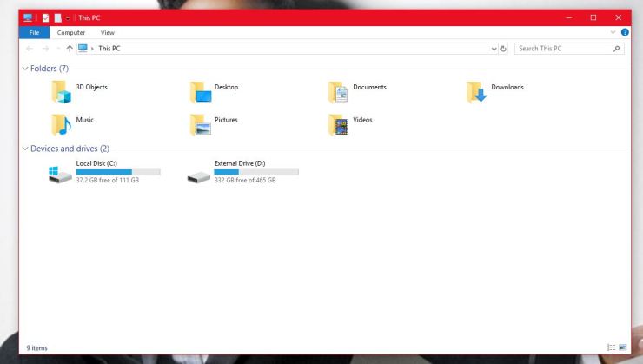Click the computer icon in address bar
Image resolution: width=643 pixels, height=364 pixels.
(83, 48)
